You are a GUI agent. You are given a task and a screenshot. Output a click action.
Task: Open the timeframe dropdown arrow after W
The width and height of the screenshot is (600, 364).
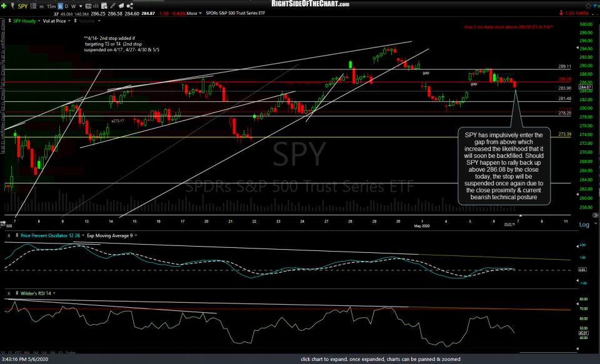tap(80, 6)
